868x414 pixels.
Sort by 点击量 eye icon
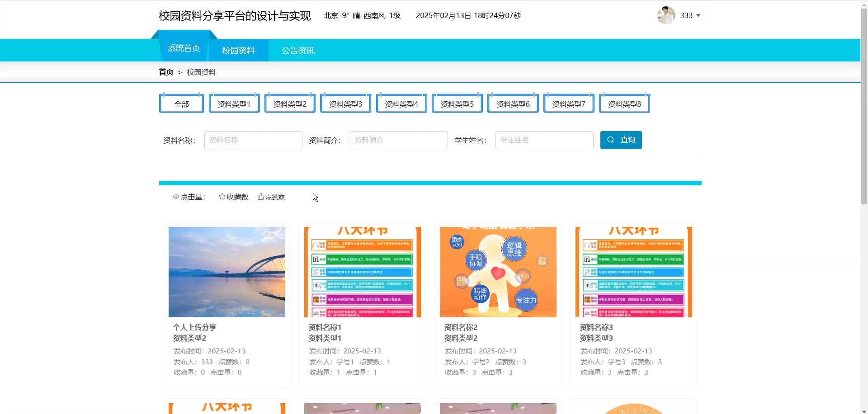(176, 197)
